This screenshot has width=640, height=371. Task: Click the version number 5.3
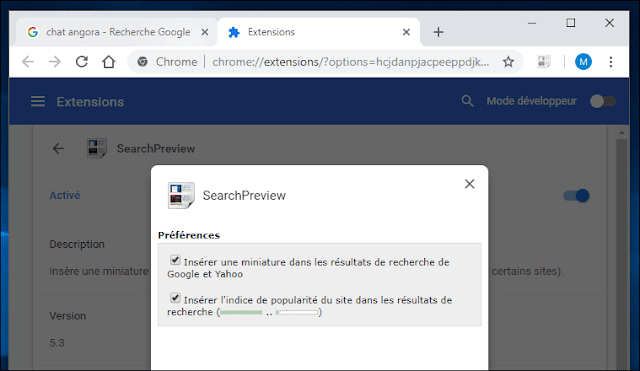57,343
